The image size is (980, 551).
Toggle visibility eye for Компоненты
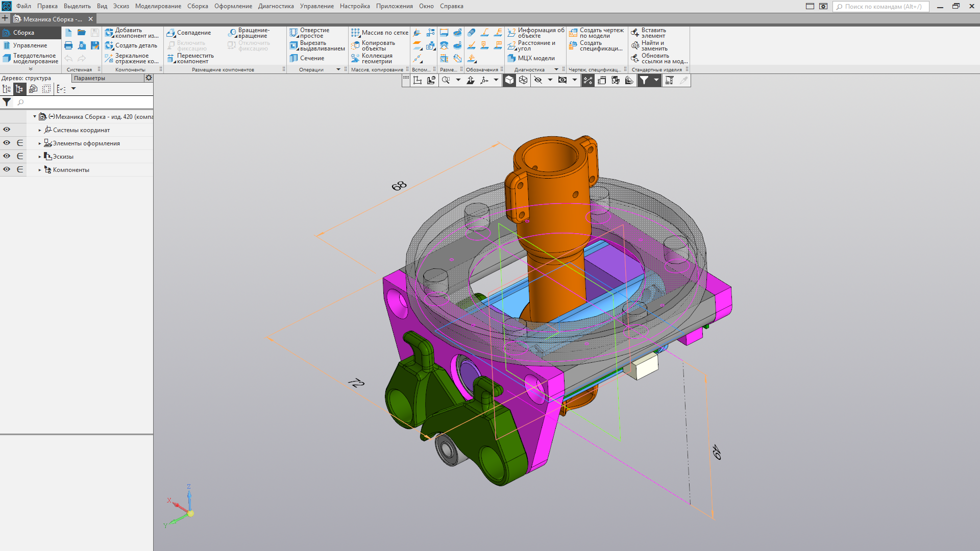point(7,169)
